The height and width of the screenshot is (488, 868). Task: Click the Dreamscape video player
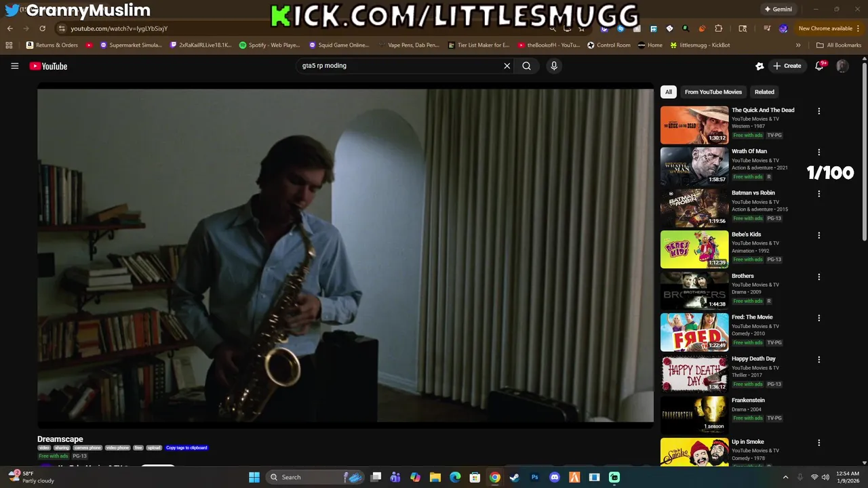coord(345,256)
